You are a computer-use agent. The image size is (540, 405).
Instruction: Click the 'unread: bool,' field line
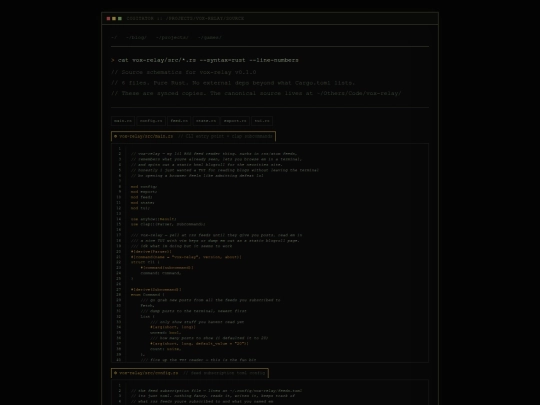pos(166,333)
